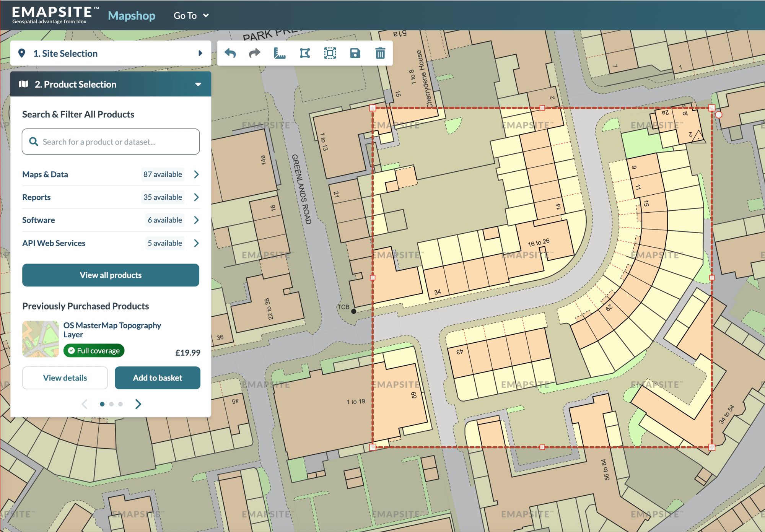The width and height of the screenshot is (765, 532).
Task: Open the OS MasterMap Topography Layer link
Action: click(112, 330)
